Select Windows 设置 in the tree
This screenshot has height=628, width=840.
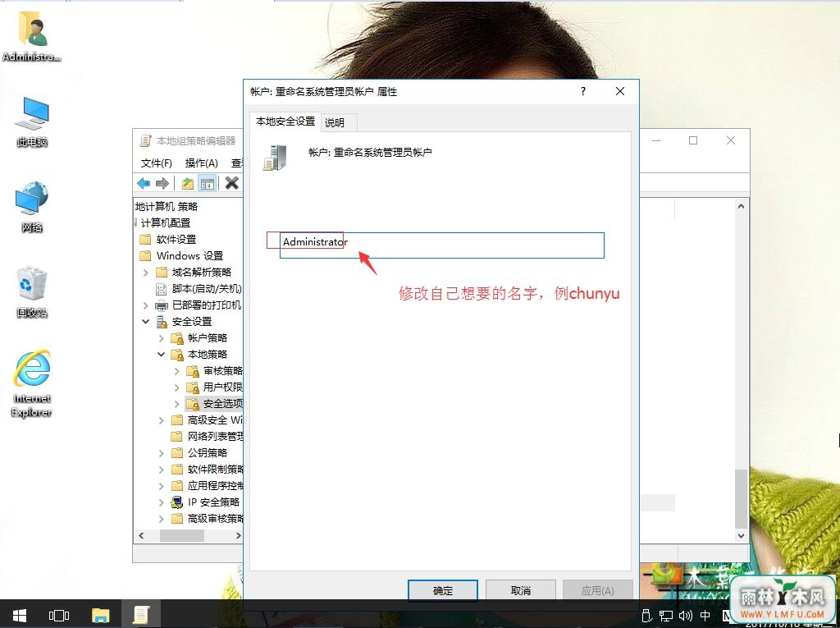[x=189, y=256]
